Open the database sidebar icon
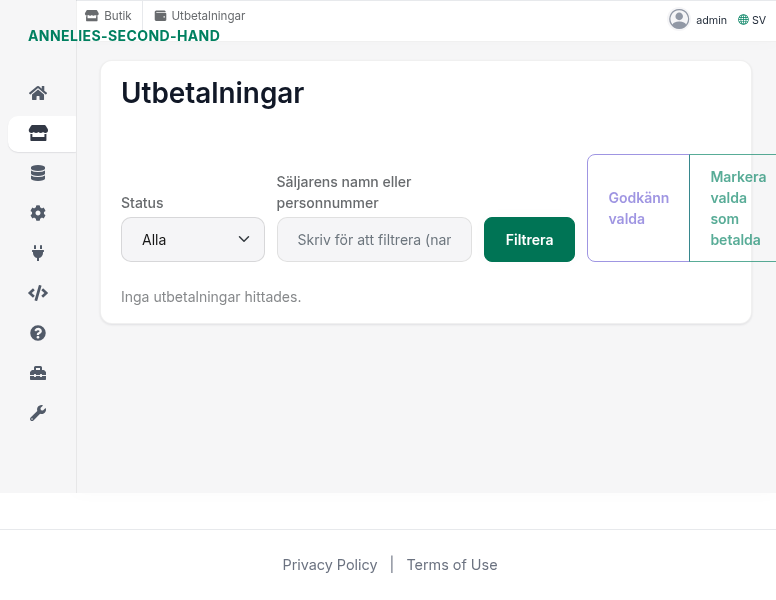This screenshot has height=600, width=776. pos(38,173)
